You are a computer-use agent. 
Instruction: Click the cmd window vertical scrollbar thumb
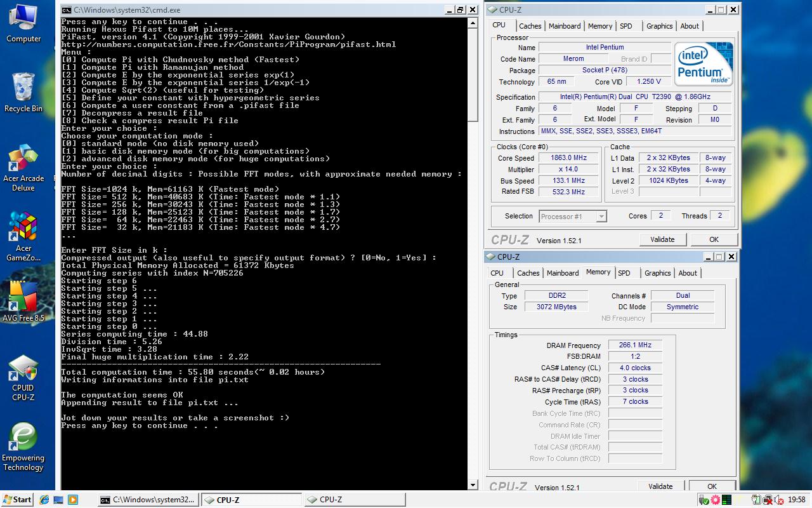coord(473,76)
